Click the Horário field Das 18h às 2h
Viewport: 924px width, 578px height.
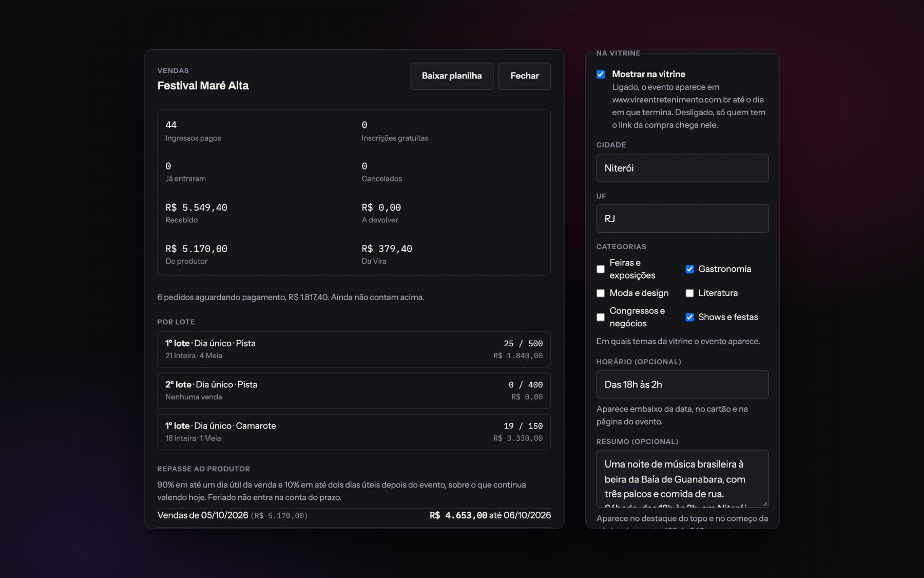pyautogui.click(x=682, y=384)
